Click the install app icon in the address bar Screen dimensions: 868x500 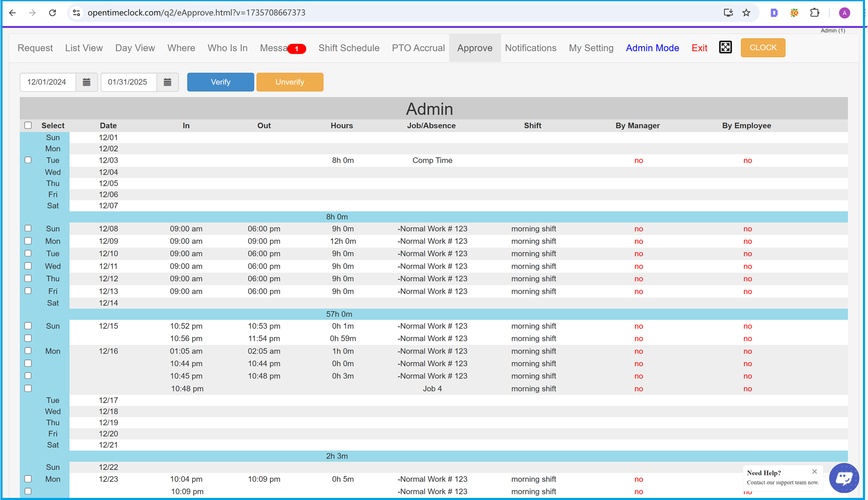728,13
